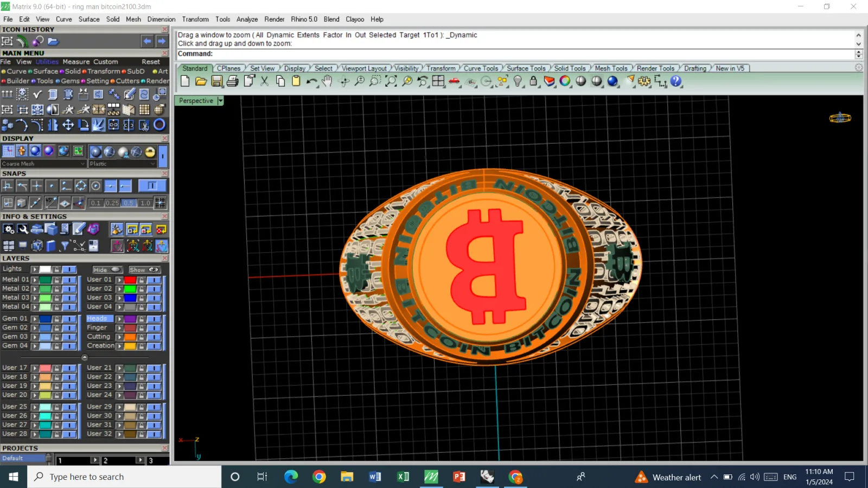Toggle visibility switch for Lights layer
The height and width of the screenshot is (488, 868).
tap(69, 269)
